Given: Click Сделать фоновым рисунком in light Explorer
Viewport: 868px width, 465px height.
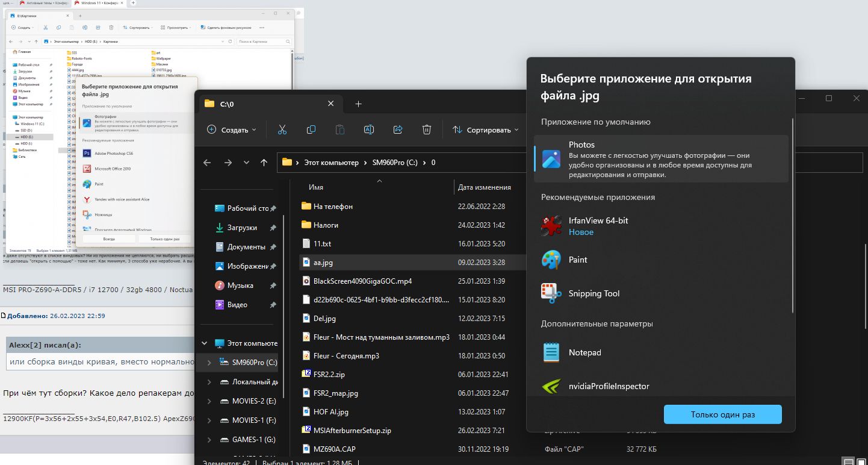Looking at the screenshot, I should click(225, 28).
